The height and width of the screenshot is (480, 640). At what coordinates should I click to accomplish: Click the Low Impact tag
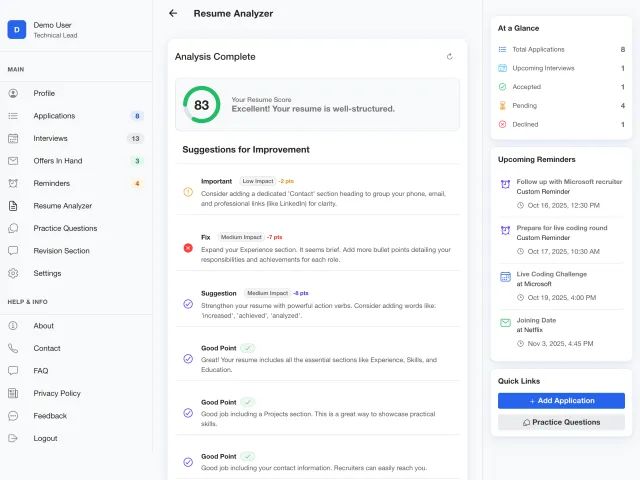[258, 181]
